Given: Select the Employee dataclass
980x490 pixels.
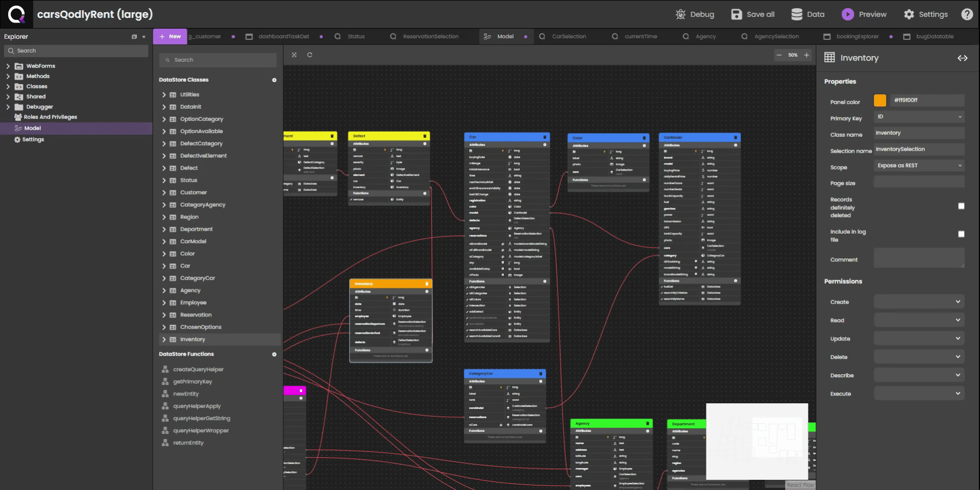Looking at the screenshot, I should [x=193, y=303].
